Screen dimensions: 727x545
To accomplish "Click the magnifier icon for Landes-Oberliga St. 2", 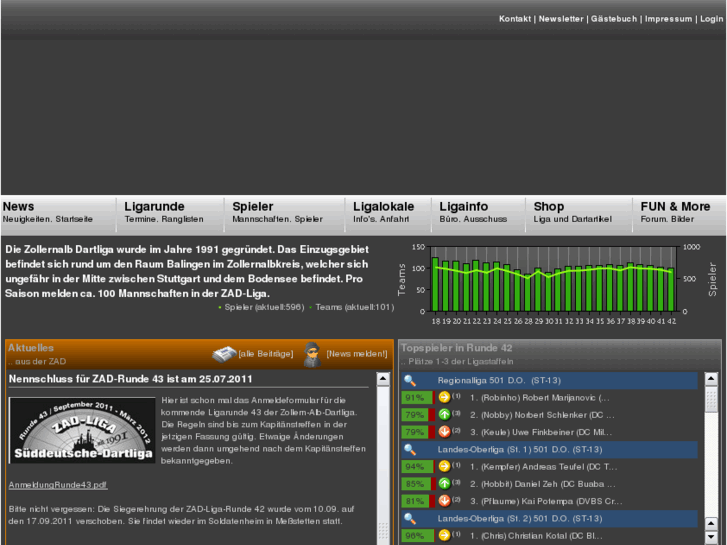I will [410, 519].
